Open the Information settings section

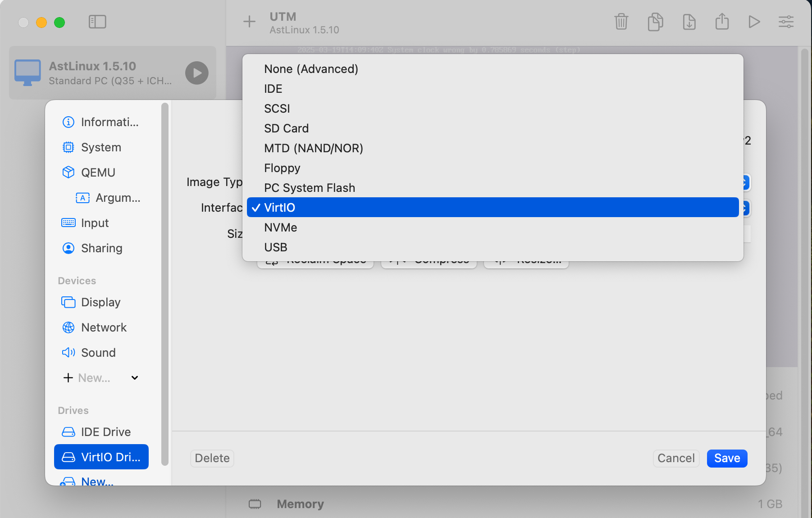pyautogui.click(x=101, y=122)
